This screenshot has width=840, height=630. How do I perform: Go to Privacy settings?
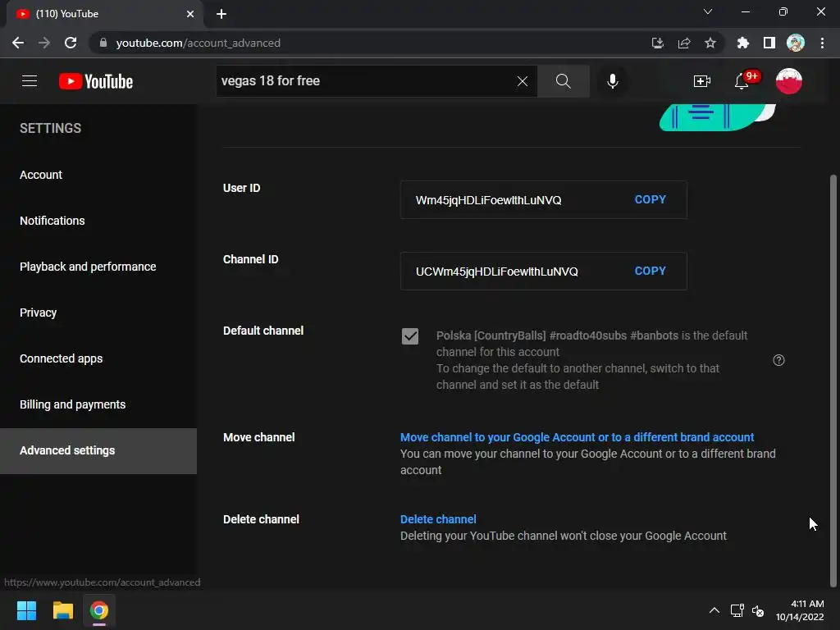(39, 313)
